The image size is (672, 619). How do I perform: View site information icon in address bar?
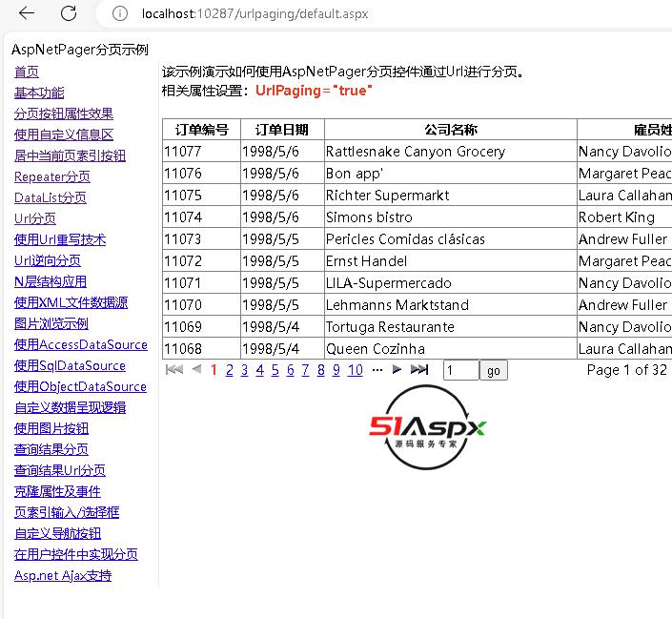119,13
